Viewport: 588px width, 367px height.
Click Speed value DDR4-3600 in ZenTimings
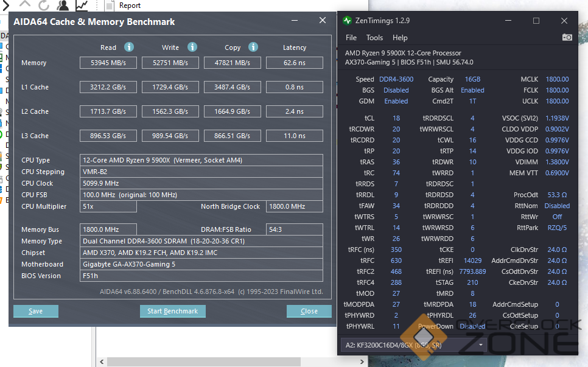(396, 79)
